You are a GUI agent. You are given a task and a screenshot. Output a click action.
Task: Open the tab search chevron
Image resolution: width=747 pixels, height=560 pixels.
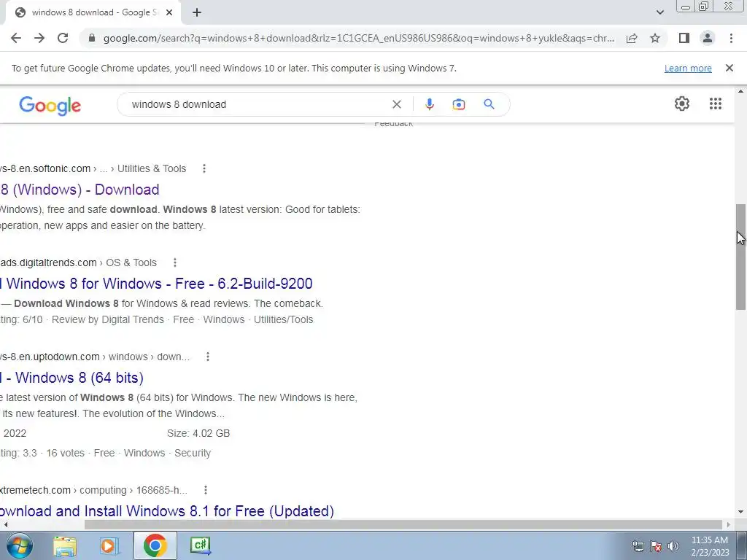(x=659, y=12)
